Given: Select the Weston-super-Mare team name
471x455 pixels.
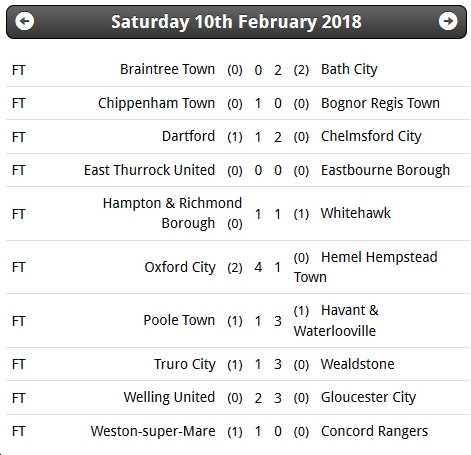Looking at the screenshot, I should click(153, 431).
